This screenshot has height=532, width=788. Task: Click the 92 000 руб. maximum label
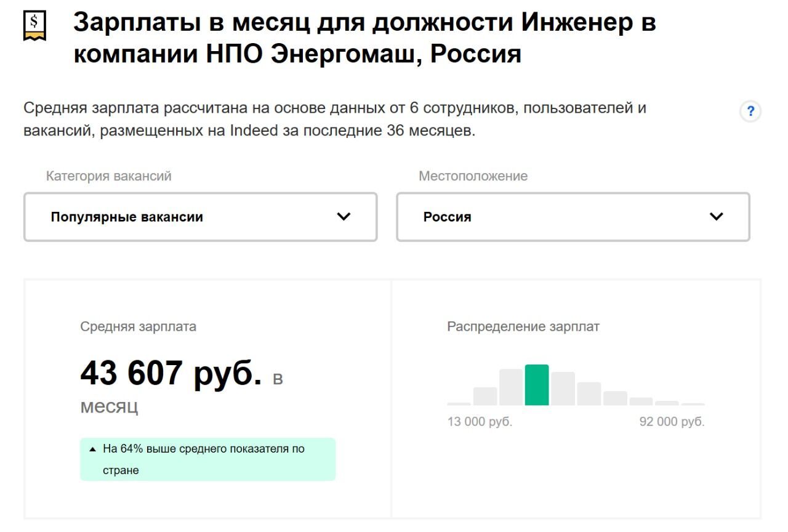click(672, 422)
